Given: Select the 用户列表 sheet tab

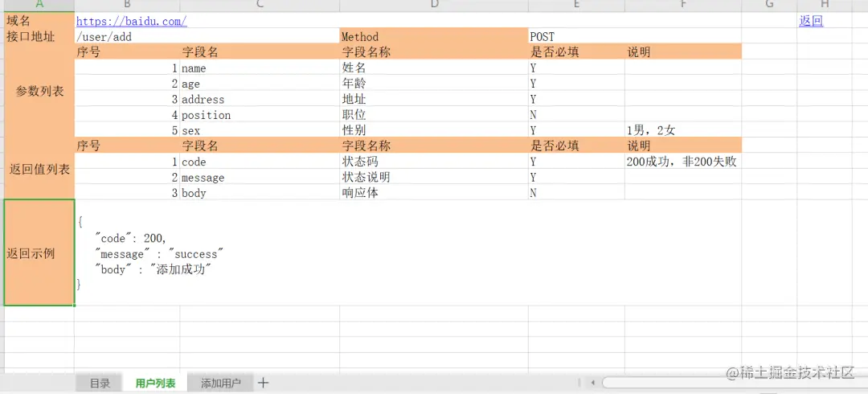Looking at the screenshot, I should point(156,383).
